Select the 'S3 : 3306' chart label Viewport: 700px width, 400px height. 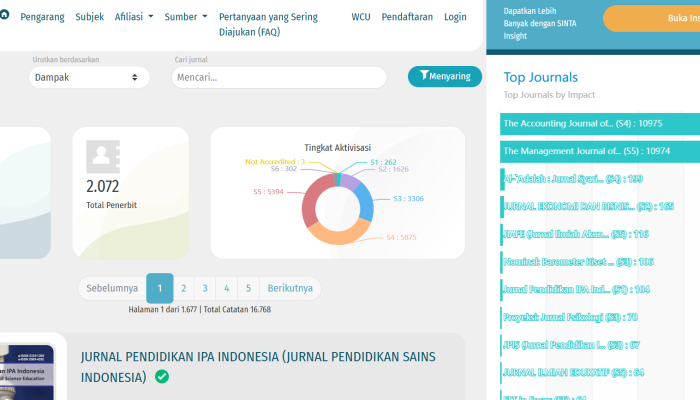click(x=408, y=199)
